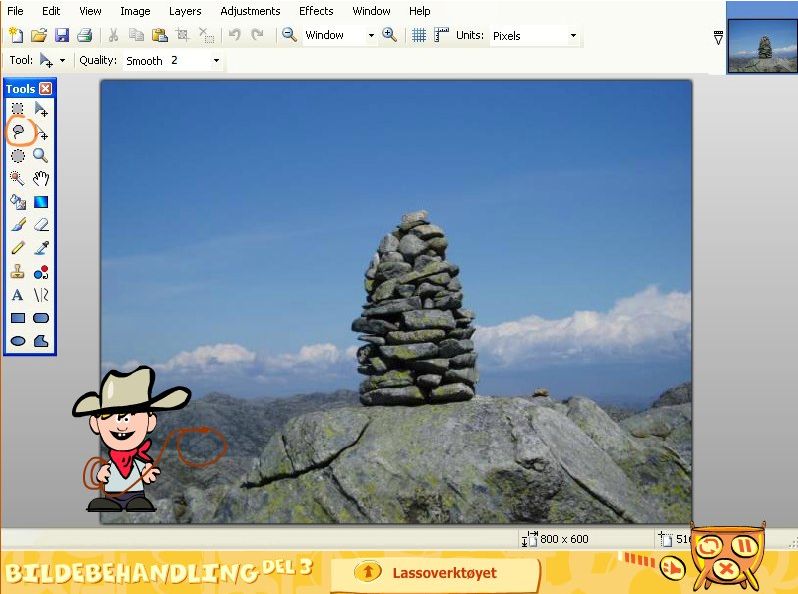
Task: Open the Units dropdown showing Pixels
Action: [x=573, y=35]
